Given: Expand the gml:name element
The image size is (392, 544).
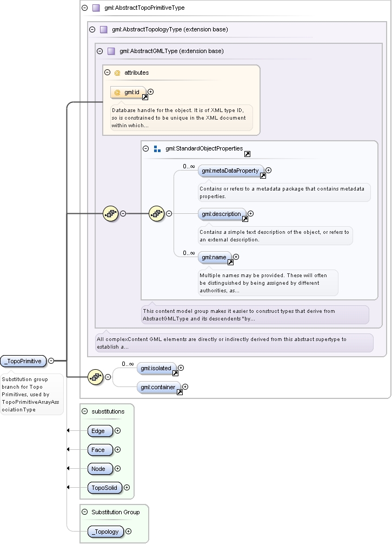Looking at the screenshot, I should pos(236,257).
